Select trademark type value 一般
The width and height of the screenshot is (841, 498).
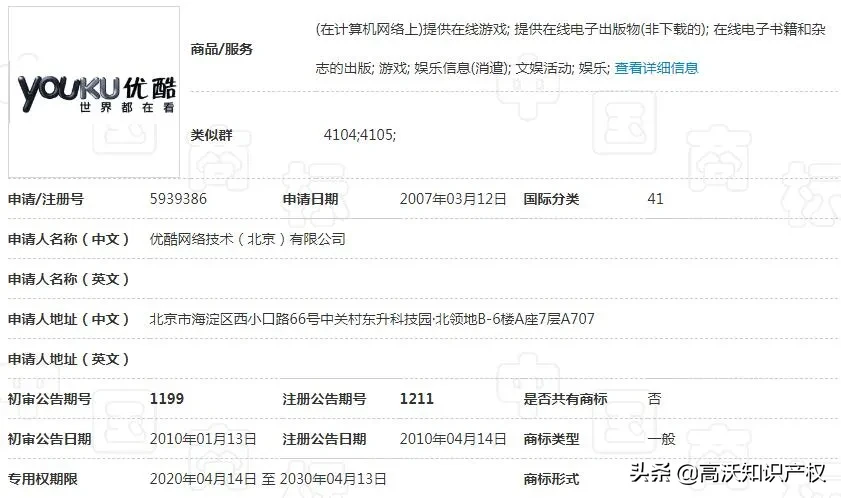[x=661, y=439]
